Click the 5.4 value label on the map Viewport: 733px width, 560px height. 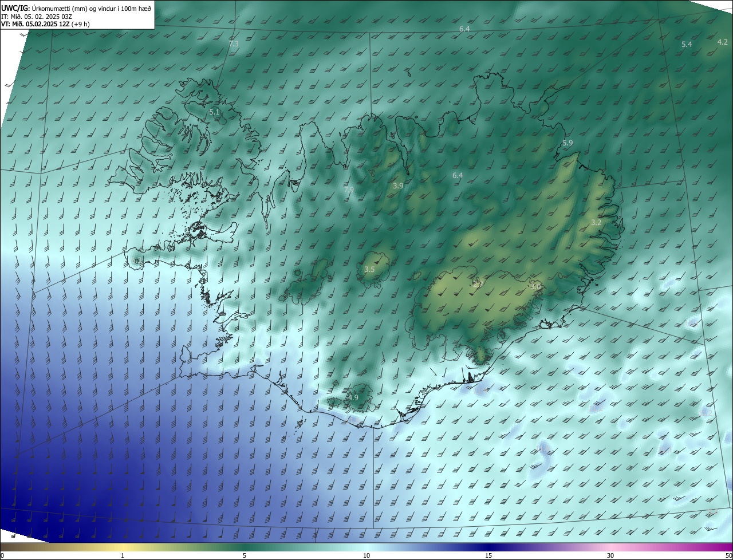click(687, 44)
